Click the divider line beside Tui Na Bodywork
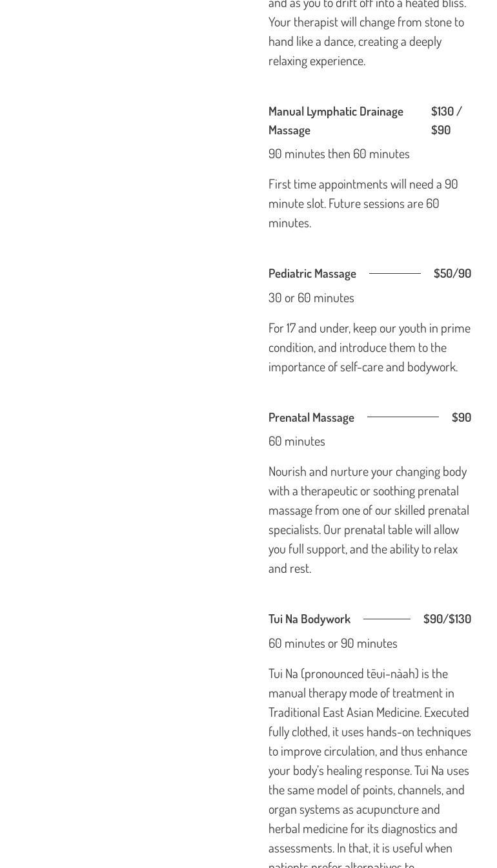The width and height of the screenshot is (497, 868). (x=387, y=619)
